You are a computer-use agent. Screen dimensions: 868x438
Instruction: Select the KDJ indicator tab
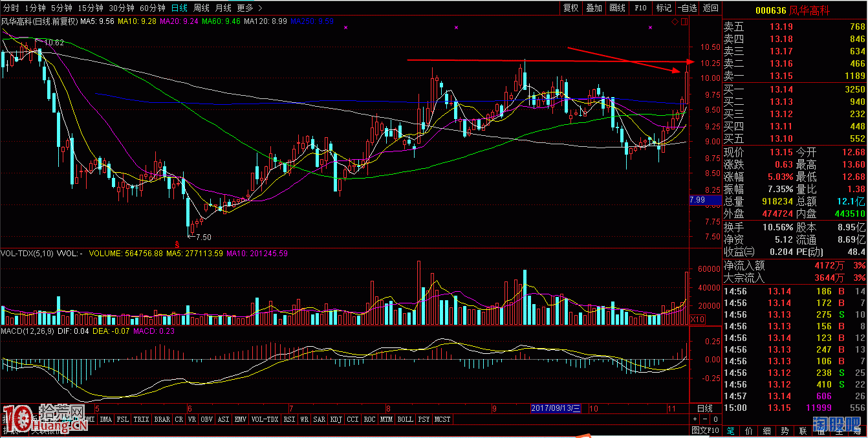tap(336, 419)
